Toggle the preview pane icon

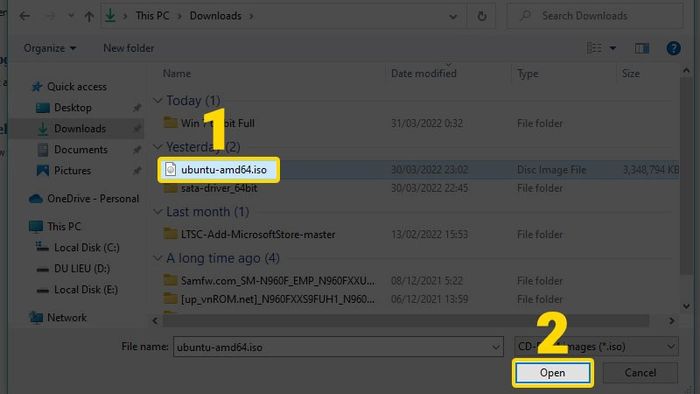(x=642, y=48)
